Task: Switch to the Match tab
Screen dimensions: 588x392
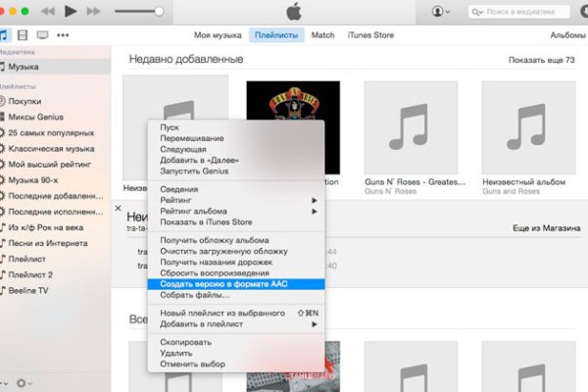Action: [322, 35]
